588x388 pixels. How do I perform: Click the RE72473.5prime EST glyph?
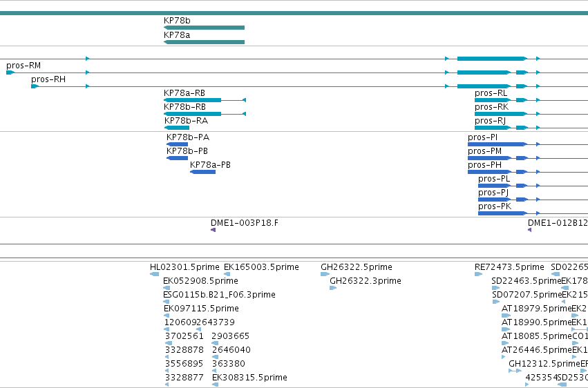click(479, 274)
